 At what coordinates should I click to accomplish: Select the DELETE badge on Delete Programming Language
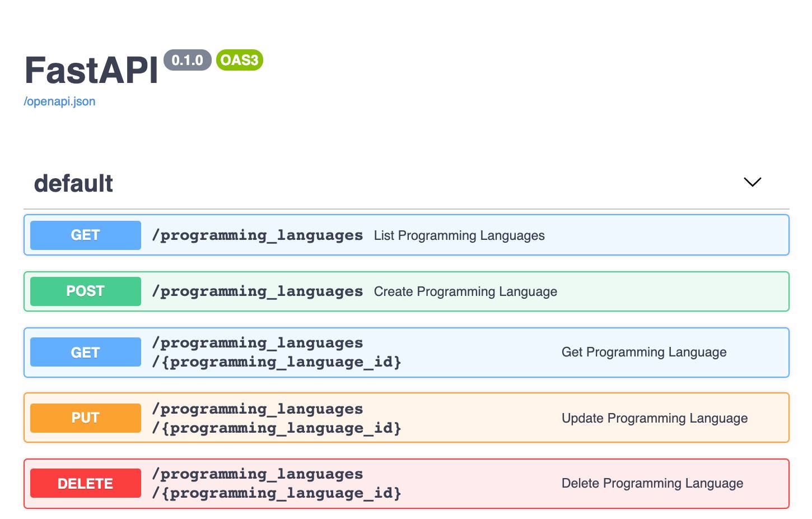click(x=85, y=483)
